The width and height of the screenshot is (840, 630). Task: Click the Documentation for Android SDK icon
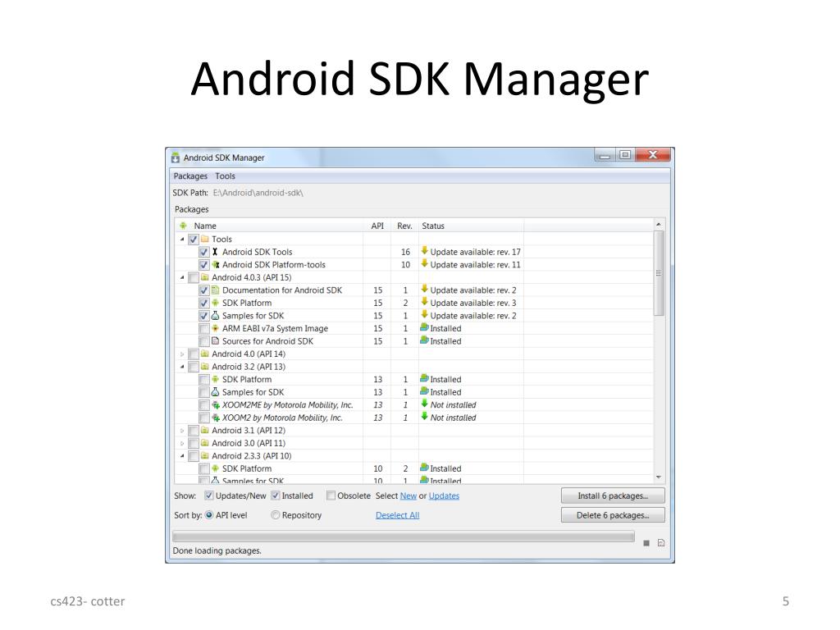216,290
